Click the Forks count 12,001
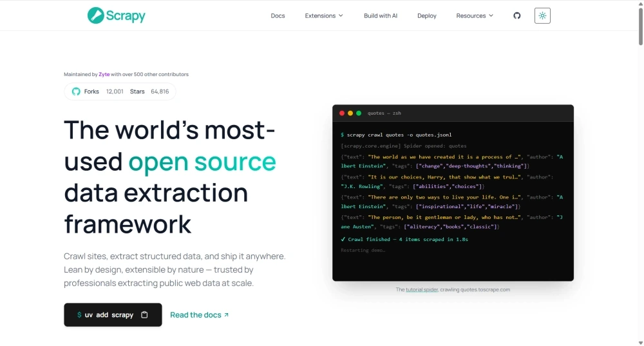Image resolution: width=644 pixels, height=346 pixels. coord(115,91)
